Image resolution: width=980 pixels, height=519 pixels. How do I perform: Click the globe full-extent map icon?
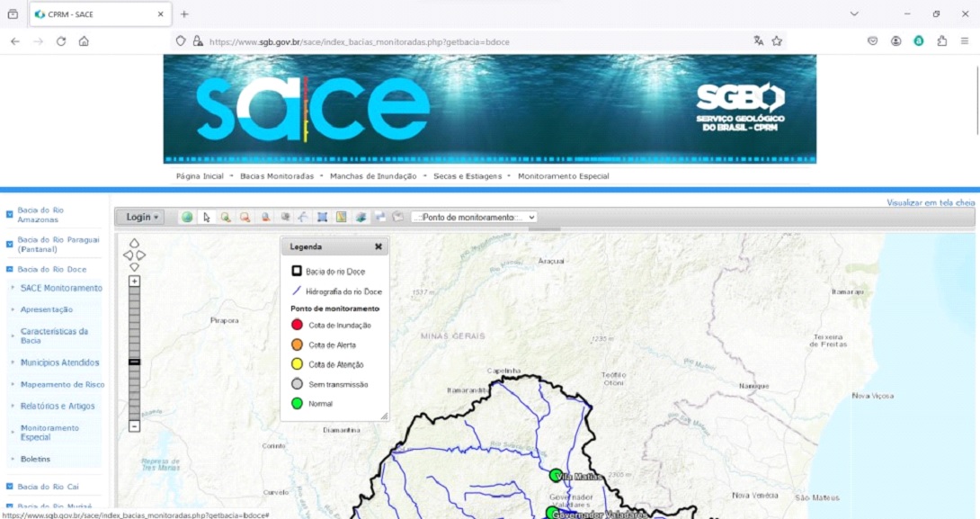pos(187,217)
